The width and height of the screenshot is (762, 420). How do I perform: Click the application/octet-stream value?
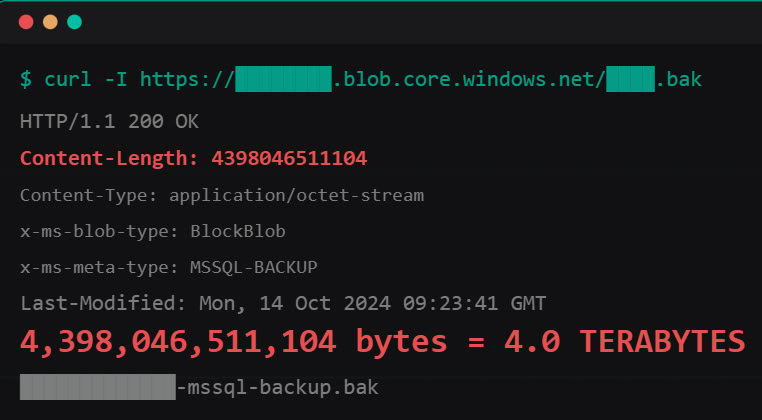pos(296,195)
